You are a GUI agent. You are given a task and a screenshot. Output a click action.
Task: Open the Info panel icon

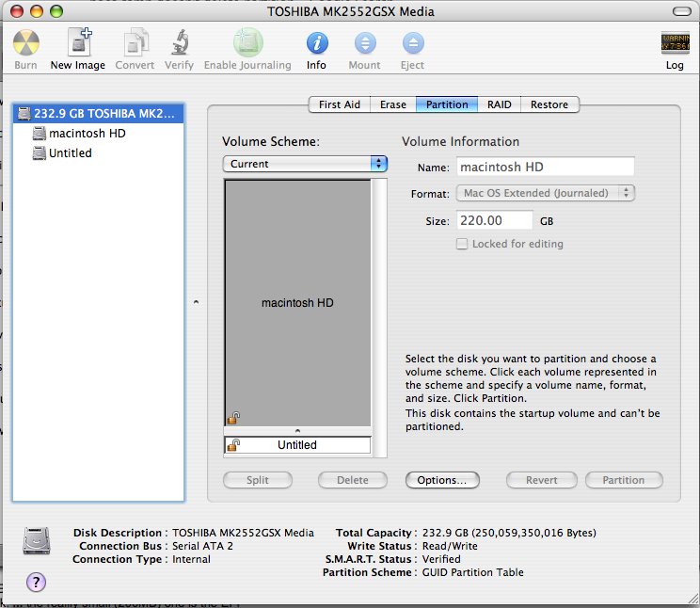[x=317, y=43]
